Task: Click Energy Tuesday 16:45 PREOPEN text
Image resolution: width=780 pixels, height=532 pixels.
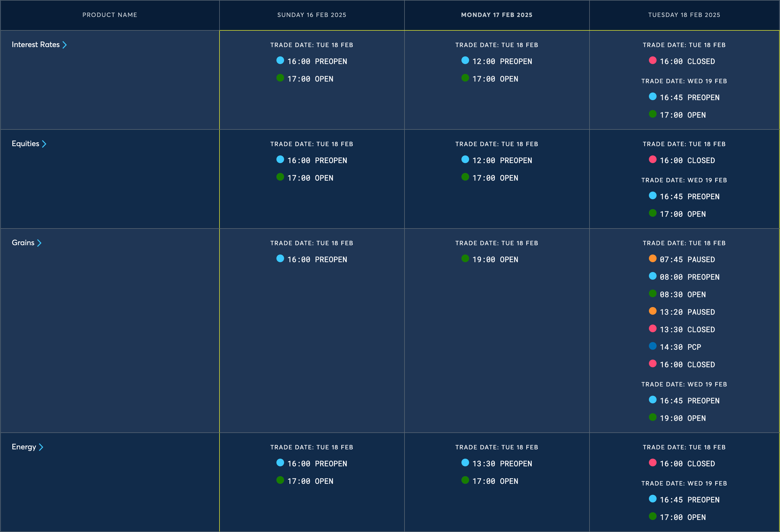Action: [x=689, y=500]
